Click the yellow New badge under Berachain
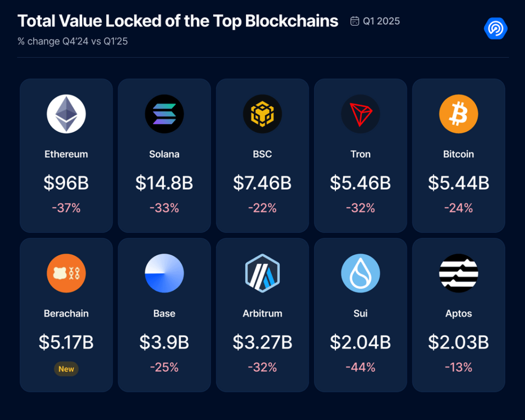 [66, 369]
